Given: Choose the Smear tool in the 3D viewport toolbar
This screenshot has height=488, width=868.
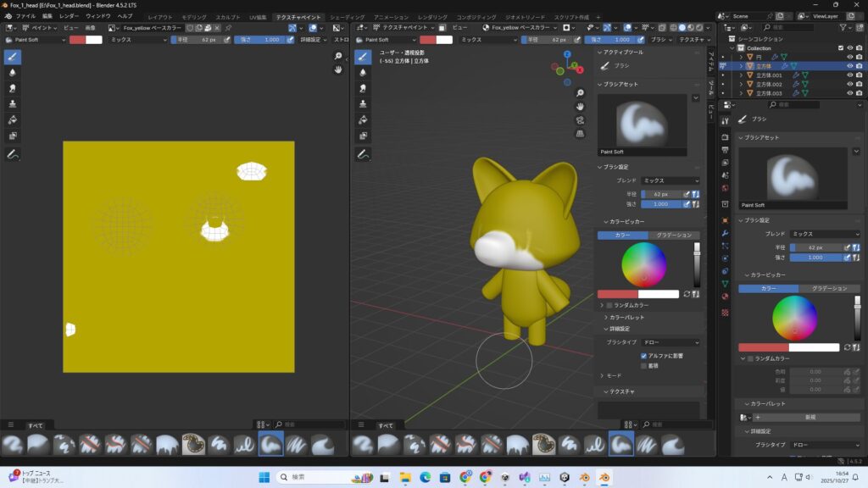Looking at the screenshot, I should [363, 87].
